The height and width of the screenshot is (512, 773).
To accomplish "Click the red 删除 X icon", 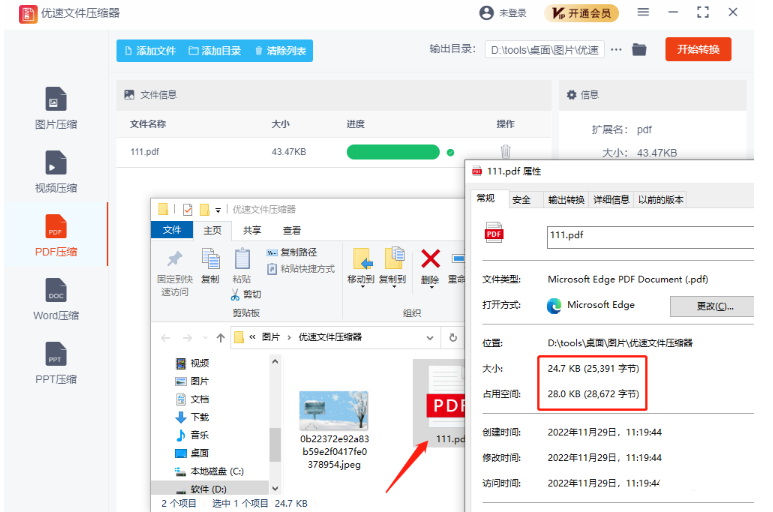I will (x=430, y=259).
